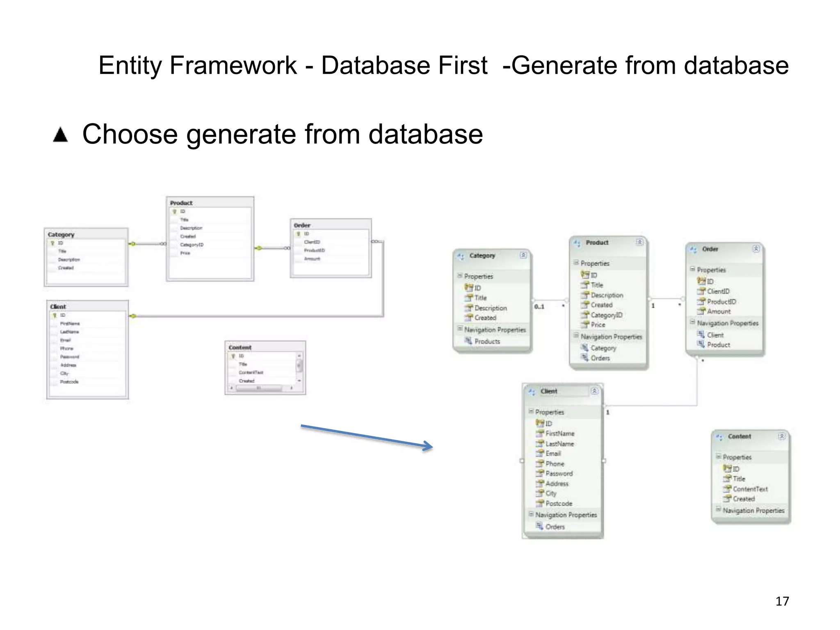Viewport: 840px width, 630px height.
Task: Collapse Navigation Properties in Content entity
Action: [x=718, y=510]
